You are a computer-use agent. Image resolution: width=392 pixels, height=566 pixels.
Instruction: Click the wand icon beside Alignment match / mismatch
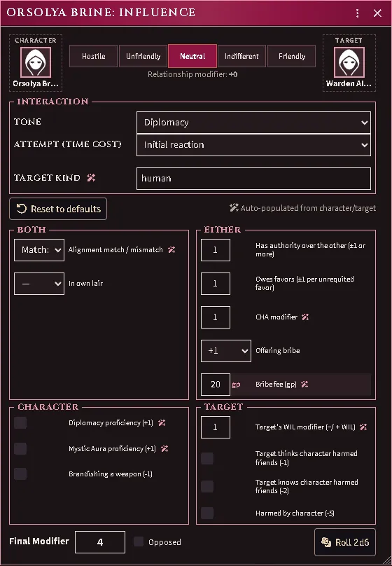[x=171, y=249]
